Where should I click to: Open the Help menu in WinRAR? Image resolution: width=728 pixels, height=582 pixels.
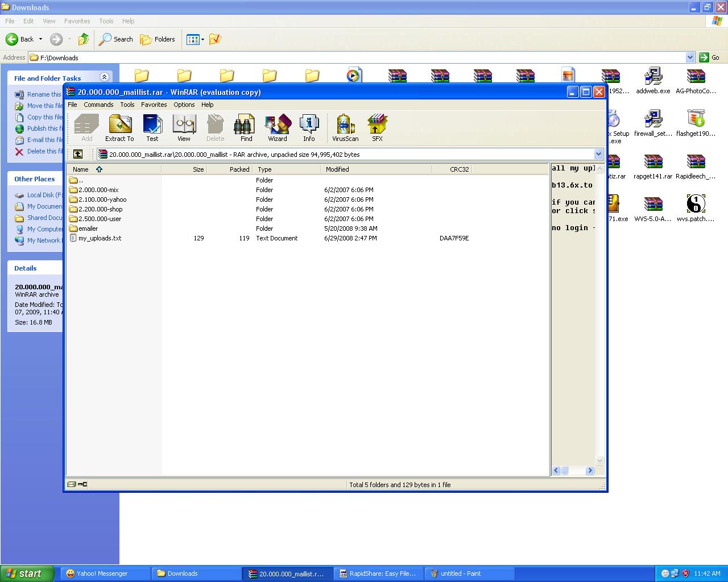pyautogui.click(x=208, y=105)
